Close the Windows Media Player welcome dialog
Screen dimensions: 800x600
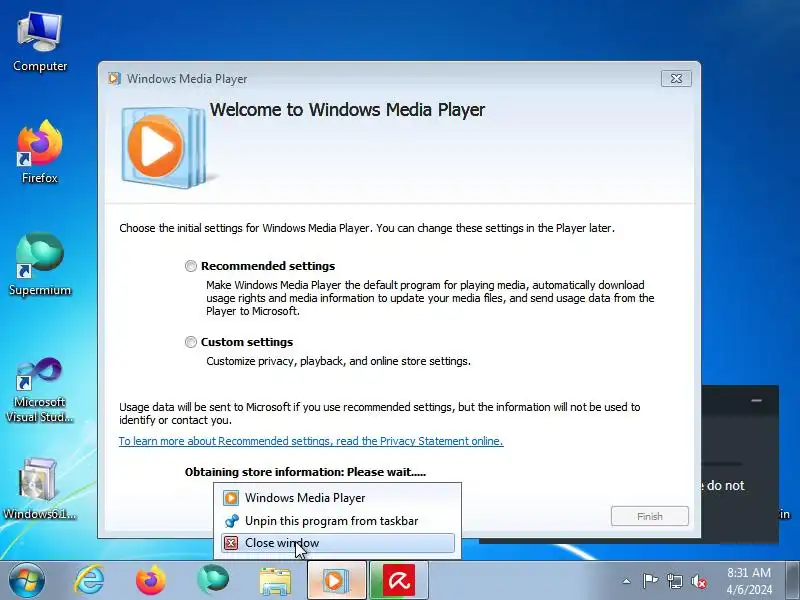[677, 79]
